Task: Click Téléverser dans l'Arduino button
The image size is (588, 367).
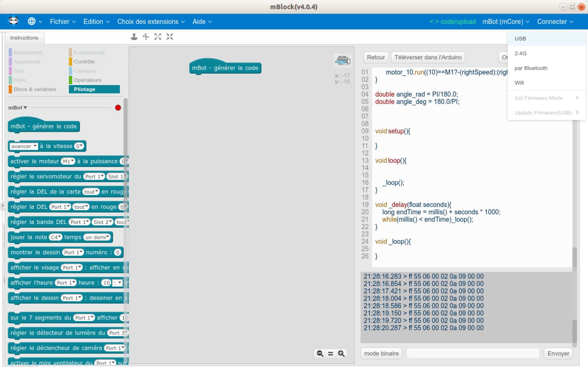Action: click(428, 57)
